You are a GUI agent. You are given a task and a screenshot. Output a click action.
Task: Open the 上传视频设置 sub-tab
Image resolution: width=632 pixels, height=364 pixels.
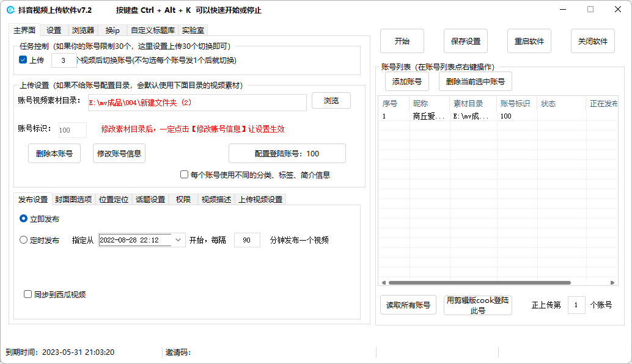260,199
